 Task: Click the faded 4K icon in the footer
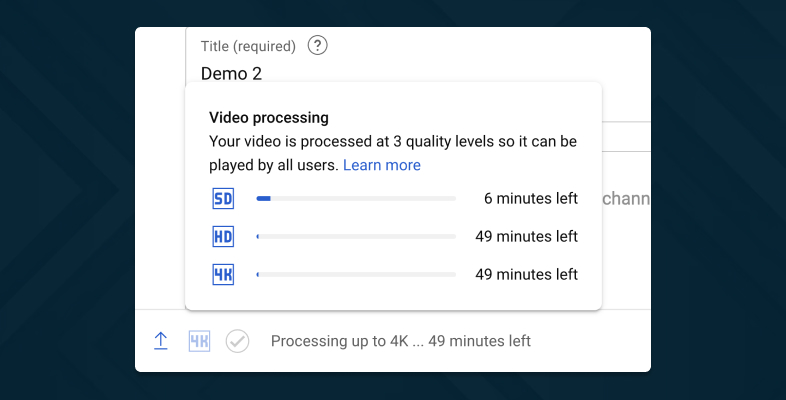200,341
